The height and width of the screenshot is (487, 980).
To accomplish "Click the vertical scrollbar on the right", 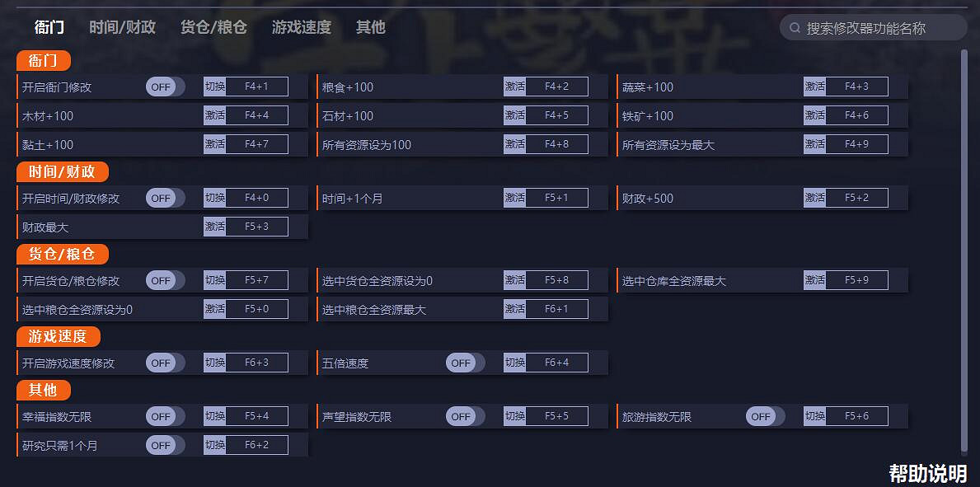I will (x=964, y=247).
